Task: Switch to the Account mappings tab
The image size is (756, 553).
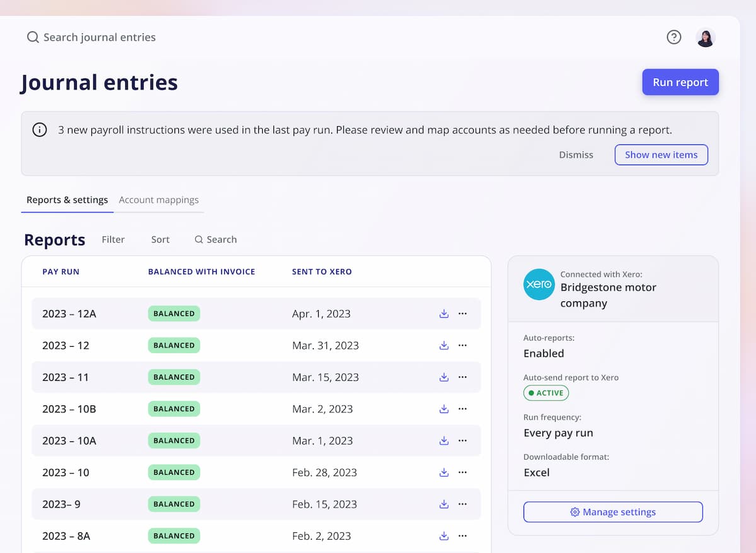Action: click(x=159, y=200)
